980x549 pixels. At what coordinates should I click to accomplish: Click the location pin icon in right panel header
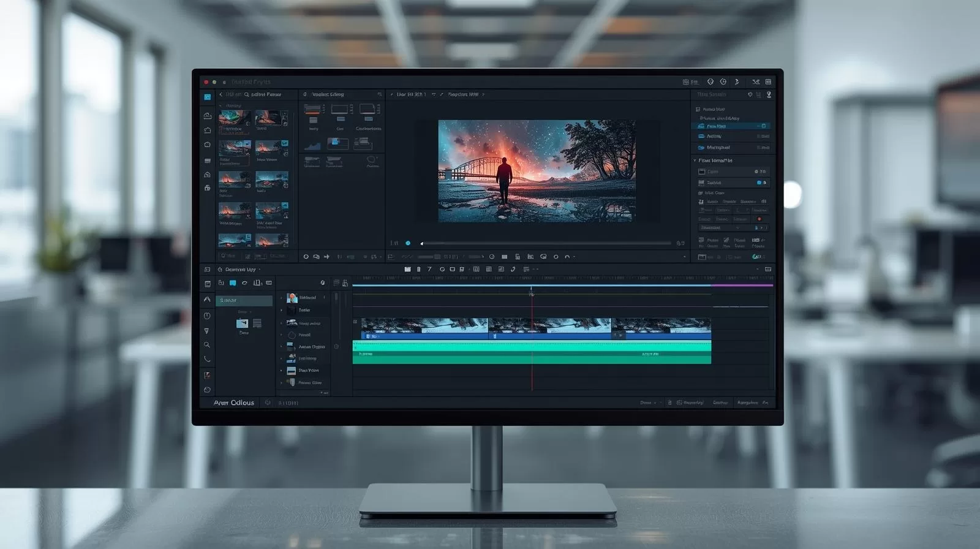[769, 94]
